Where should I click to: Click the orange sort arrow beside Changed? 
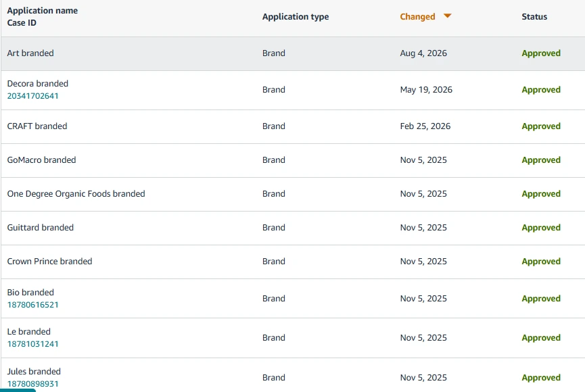click(x=447, y=16)
